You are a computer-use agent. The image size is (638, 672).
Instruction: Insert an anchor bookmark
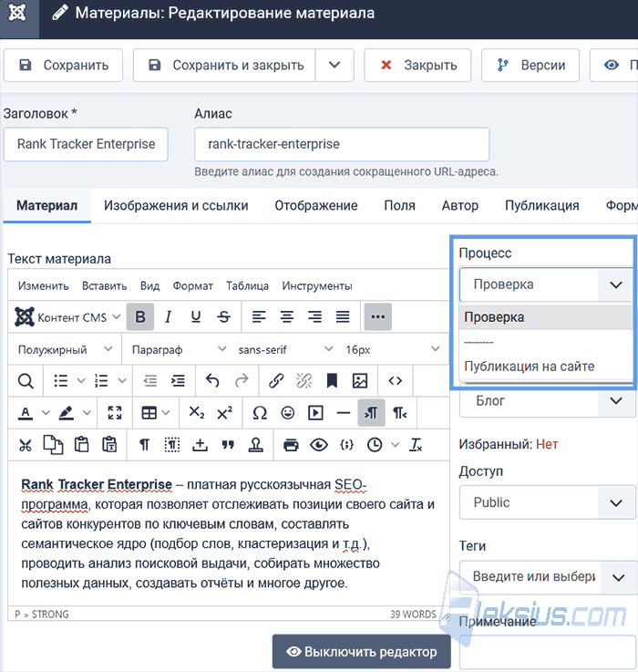332,380
